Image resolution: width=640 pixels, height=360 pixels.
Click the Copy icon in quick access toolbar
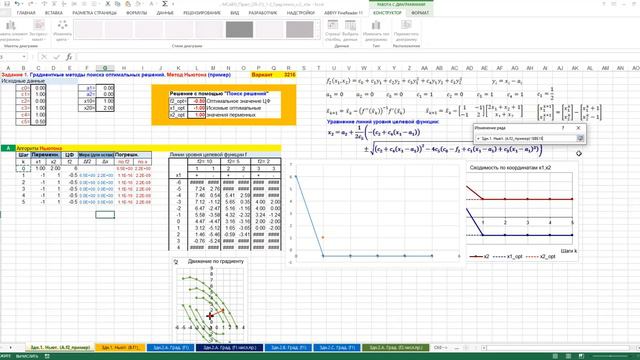(x=118, y=4)
